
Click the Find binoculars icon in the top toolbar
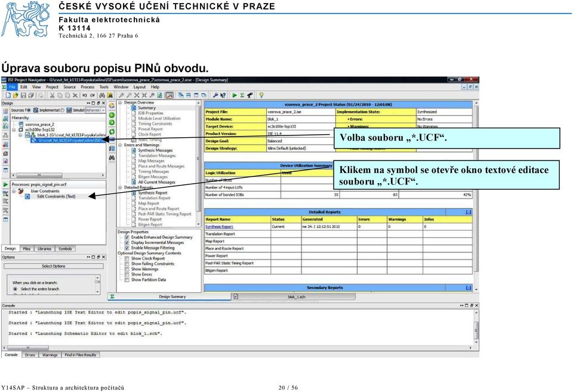pos(102,95)
